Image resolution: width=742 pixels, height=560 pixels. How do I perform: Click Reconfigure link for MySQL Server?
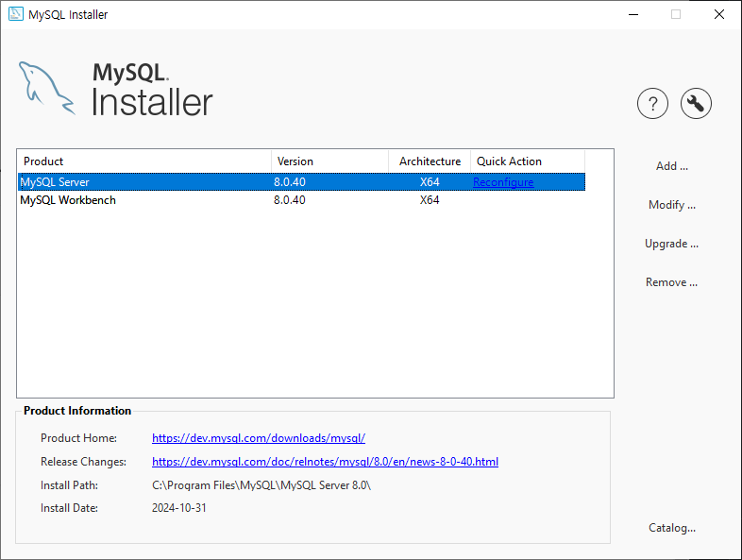point(503,182)
